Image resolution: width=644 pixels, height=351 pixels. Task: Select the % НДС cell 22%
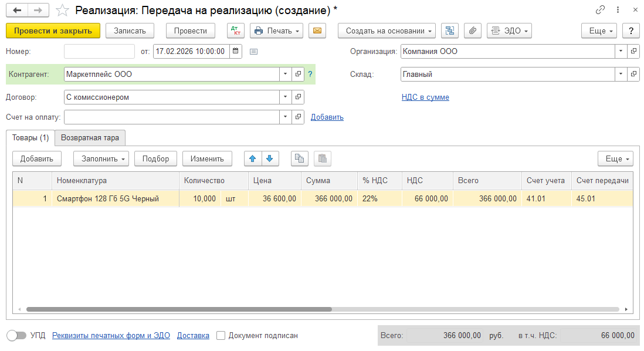point(380,198)
